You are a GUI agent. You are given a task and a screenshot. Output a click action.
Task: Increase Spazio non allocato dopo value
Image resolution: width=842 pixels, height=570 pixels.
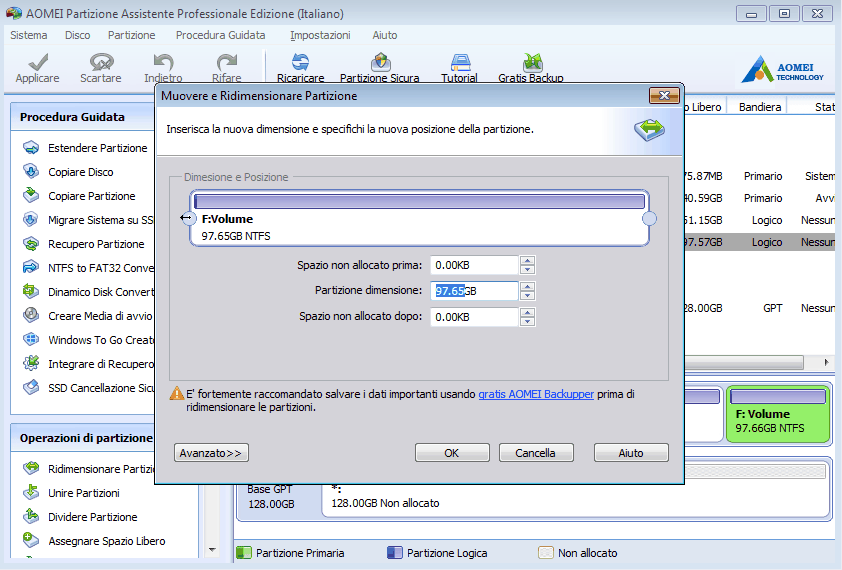point(527,313)
